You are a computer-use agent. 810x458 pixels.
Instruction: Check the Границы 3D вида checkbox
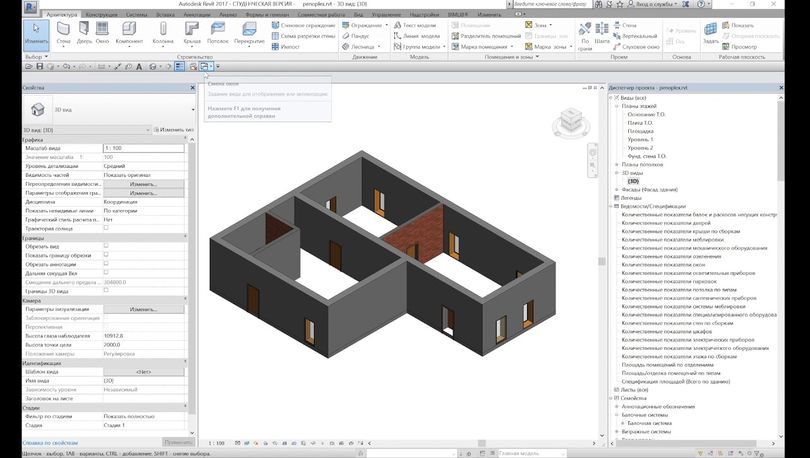106,289
